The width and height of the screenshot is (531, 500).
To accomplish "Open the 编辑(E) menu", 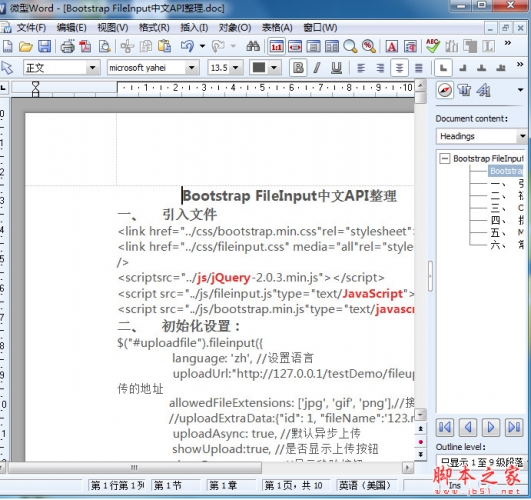I will point(71,28).
